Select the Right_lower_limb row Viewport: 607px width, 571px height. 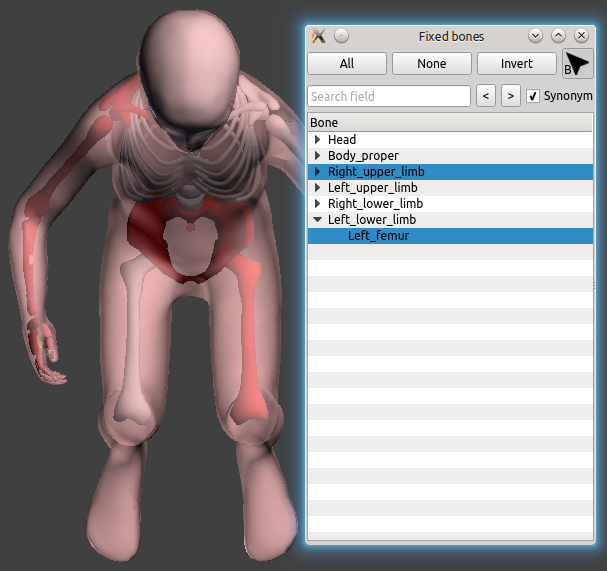click(450, 204)
